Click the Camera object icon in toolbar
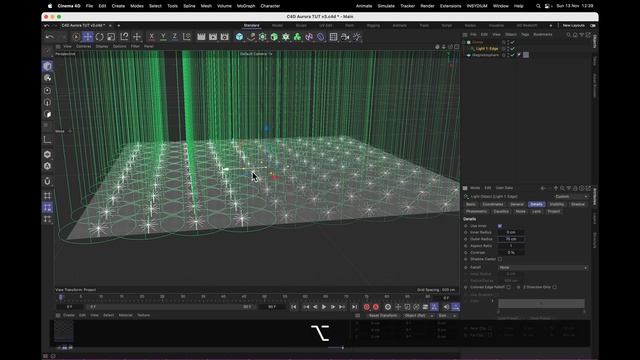Screen dimensions: 640x360 point(345,37)
